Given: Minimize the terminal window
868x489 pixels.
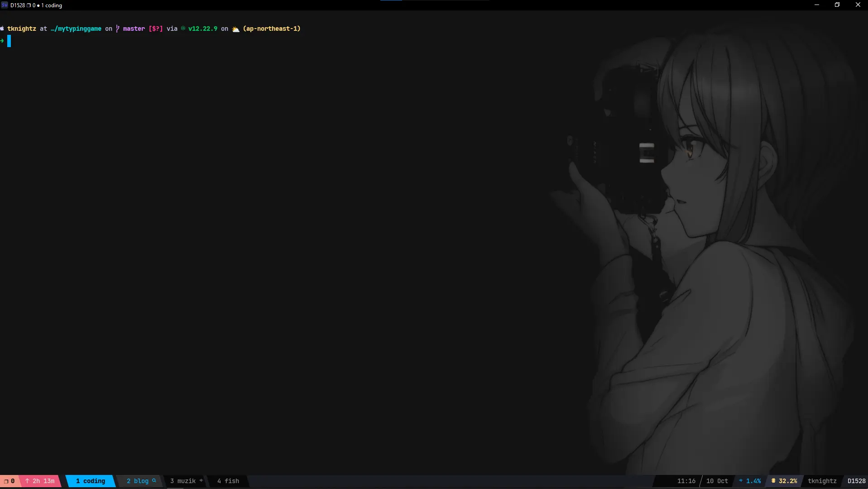Looking at the screenshot, I should [817, 5].
